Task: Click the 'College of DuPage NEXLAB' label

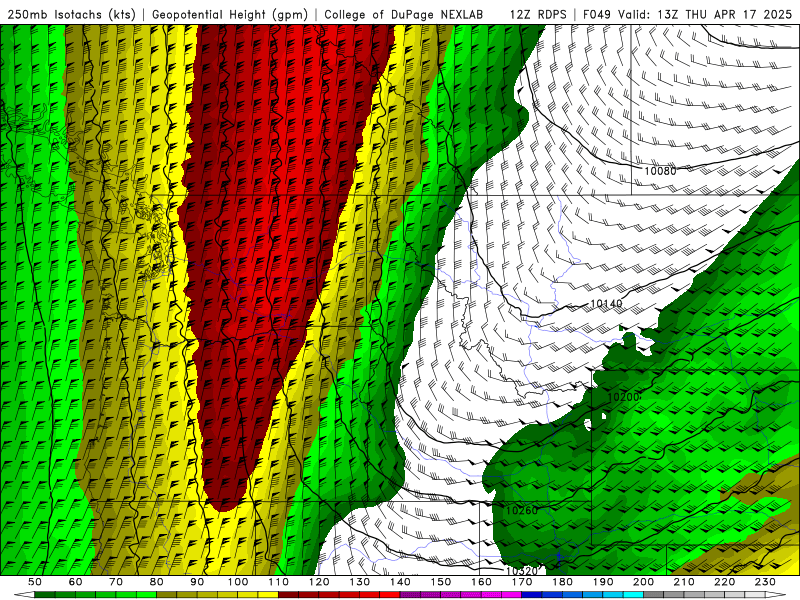Action: coord(404,15)
